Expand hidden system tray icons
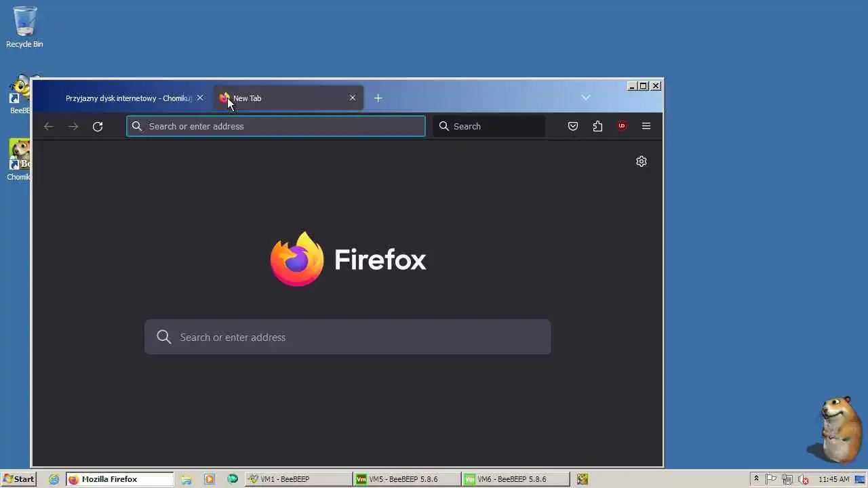The width and height of the screenshot is (868, 488). point(756,479)
